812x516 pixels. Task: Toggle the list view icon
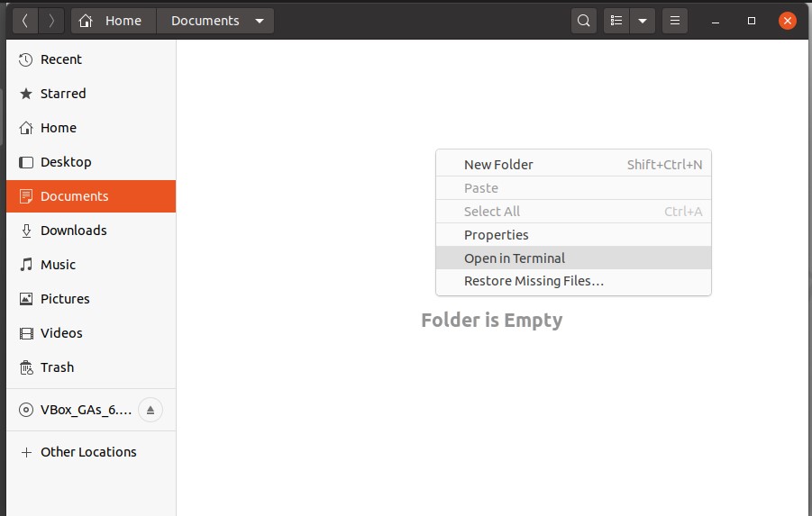(x=616, y=21)
